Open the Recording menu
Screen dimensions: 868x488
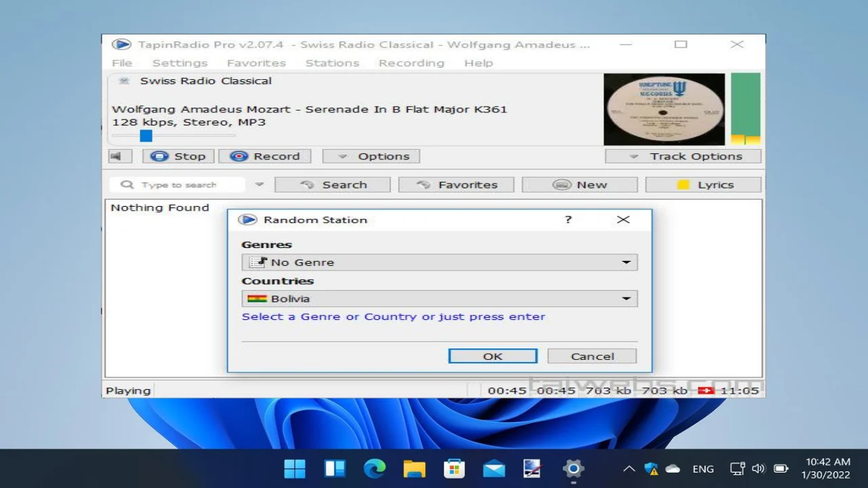tap(412, 63)
